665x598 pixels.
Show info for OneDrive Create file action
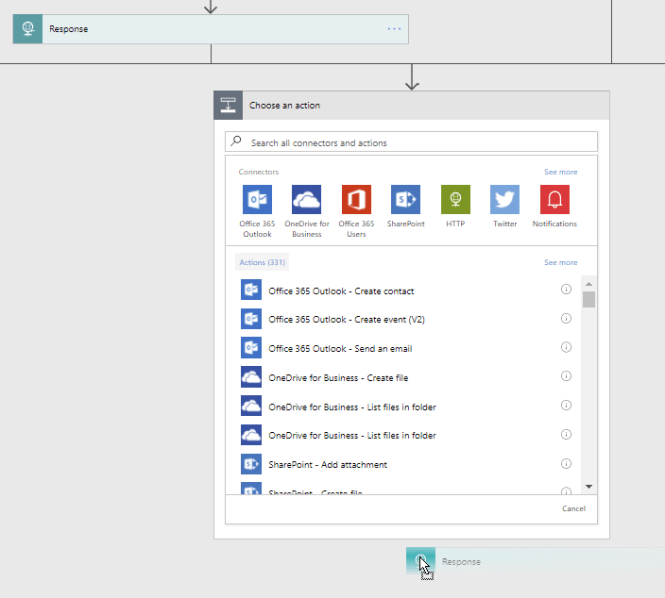click(x=566, y=376)
